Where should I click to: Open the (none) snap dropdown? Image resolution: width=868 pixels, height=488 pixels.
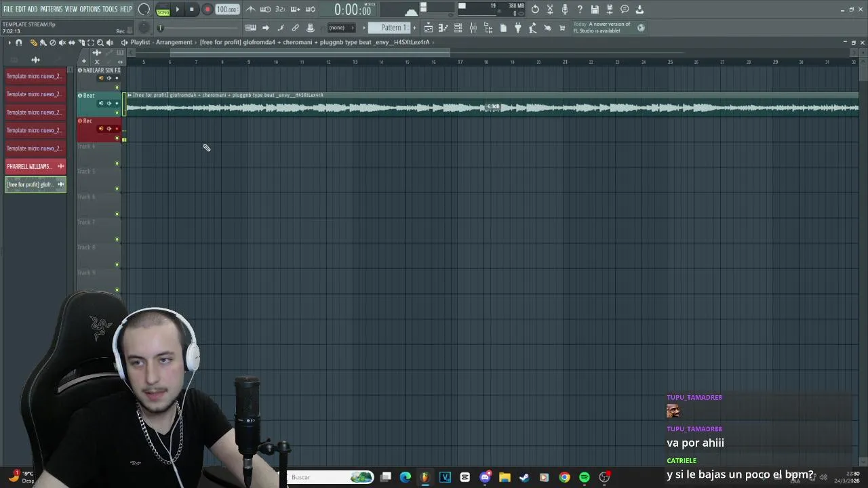pos(341,28)
